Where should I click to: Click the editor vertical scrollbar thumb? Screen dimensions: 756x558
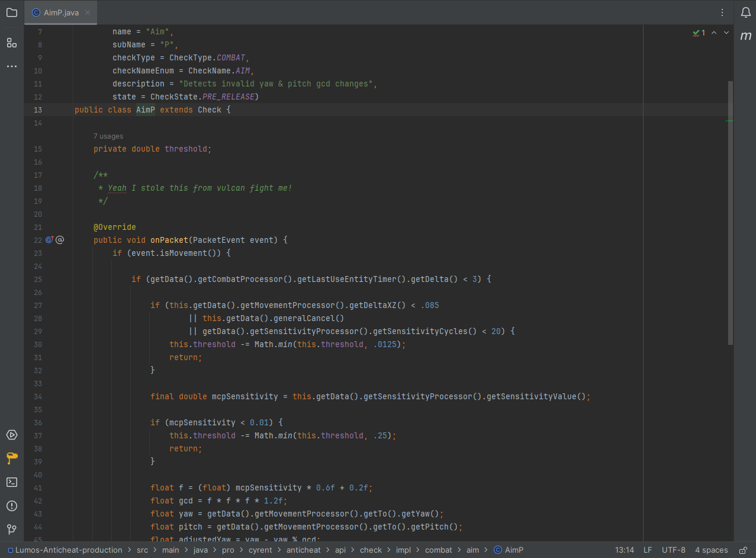(x=730, y=213)
